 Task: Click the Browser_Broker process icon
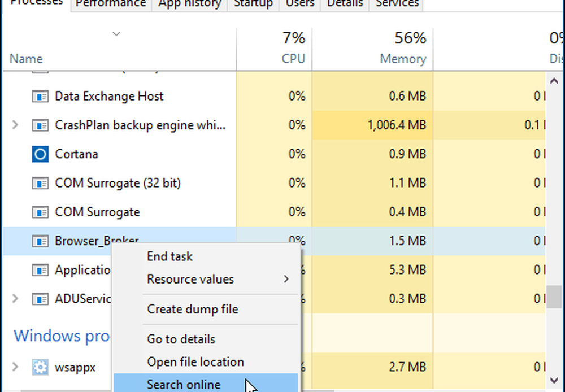pyautogui.click(x=40, y=241)
